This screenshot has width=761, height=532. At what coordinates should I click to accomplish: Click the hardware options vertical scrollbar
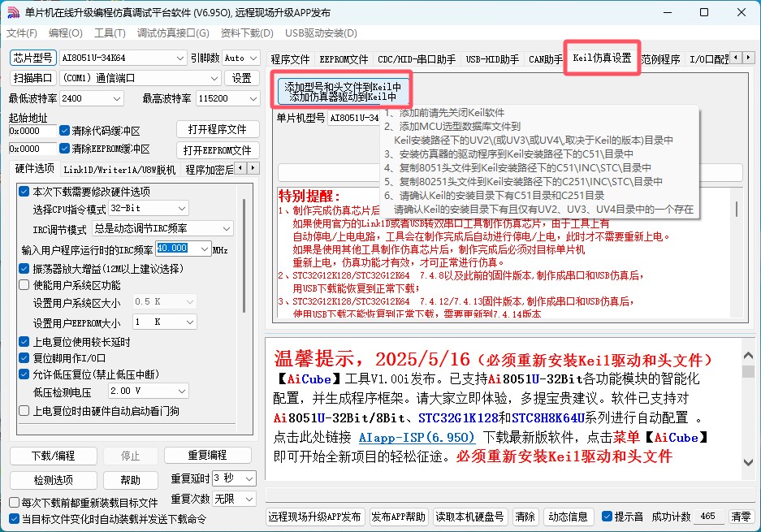[244, 257]
